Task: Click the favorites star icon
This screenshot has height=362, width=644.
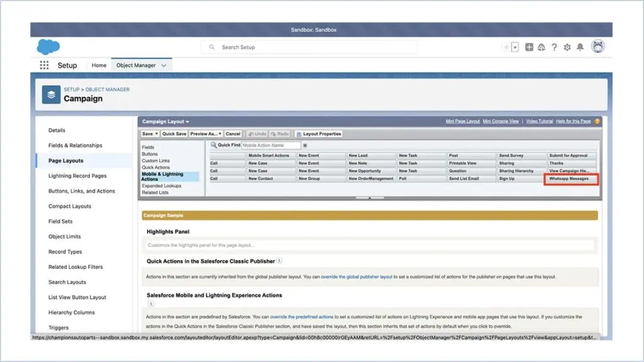Action: click(x=506, y=47)
